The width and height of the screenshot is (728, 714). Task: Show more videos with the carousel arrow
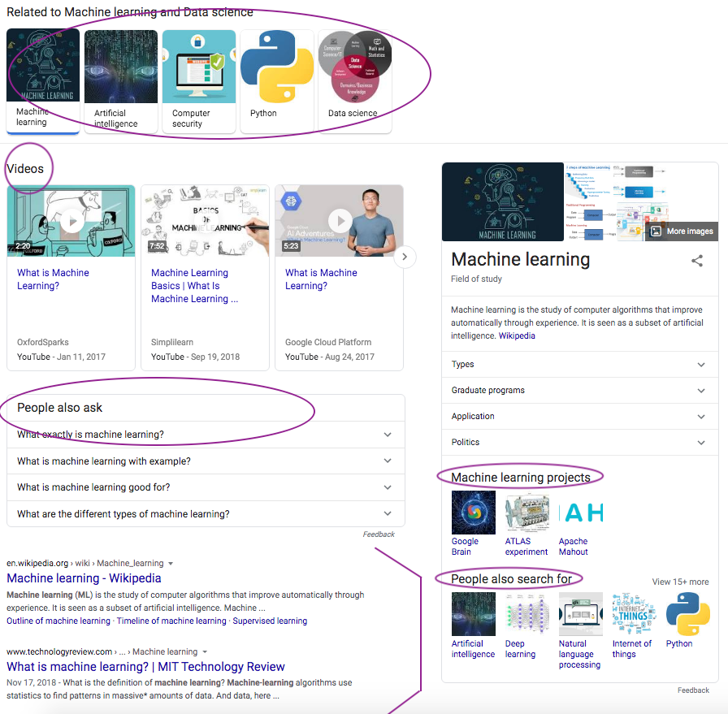coord(405,257)
